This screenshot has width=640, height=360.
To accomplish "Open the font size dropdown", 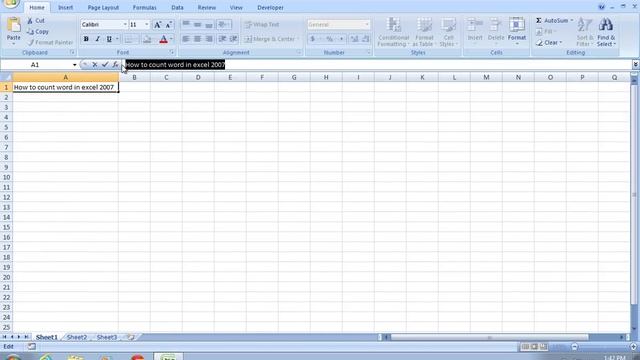I will (x=147, y=24).
